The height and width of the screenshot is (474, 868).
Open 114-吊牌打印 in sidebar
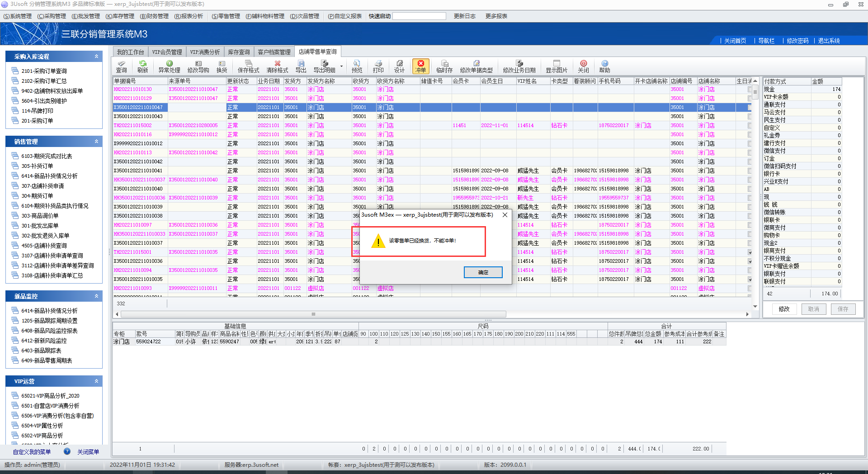point(37,111)
